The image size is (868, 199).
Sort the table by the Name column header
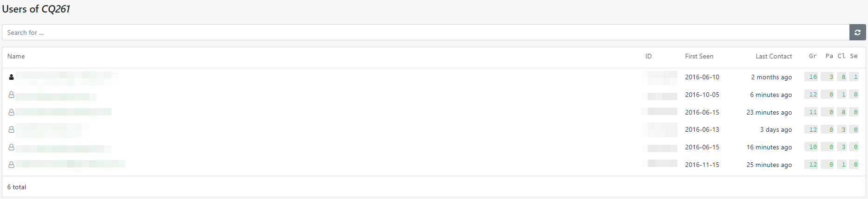16,56
